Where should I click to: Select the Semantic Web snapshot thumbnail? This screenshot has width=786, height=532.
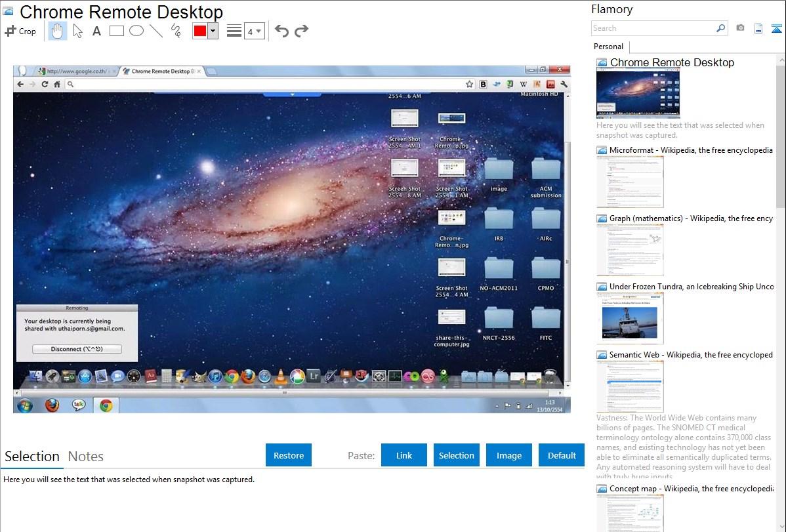(630, 386)
